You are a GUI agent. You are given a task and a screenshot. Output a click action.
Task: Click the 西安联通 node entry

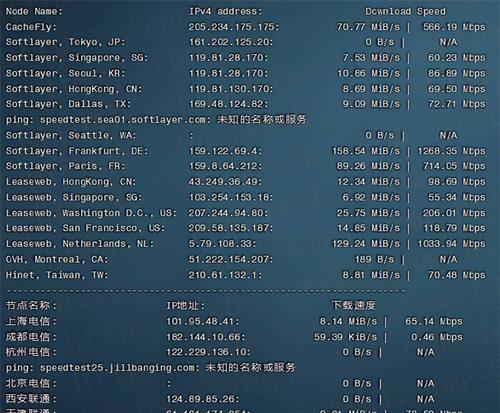(28, 399)
